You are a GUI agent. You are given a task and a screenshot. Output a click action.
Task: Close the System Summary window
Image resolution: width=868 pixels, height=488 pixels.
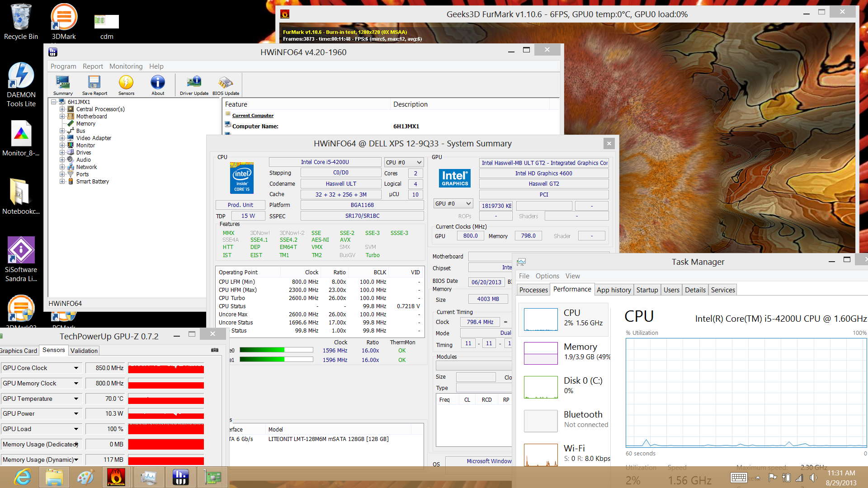point(609,144)
